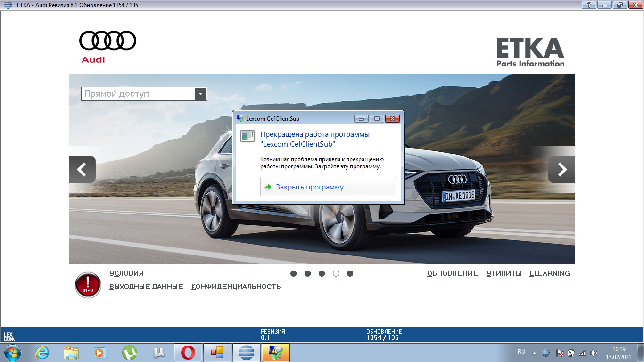Click the network signal tray icon

(x=583, y=353)
